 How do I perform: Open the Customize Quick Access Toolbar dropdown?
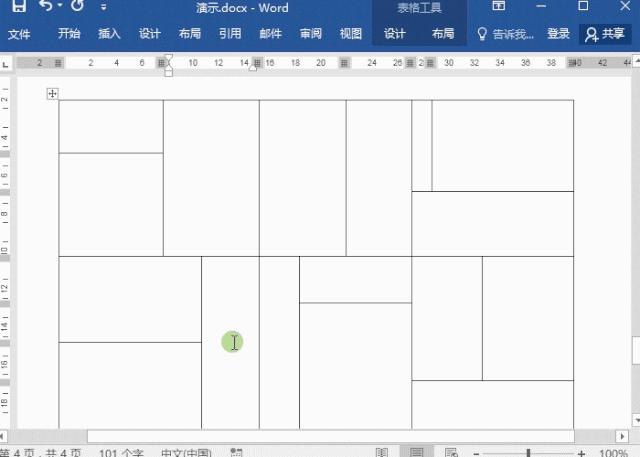pyautogui.click(x=103, y=7)
